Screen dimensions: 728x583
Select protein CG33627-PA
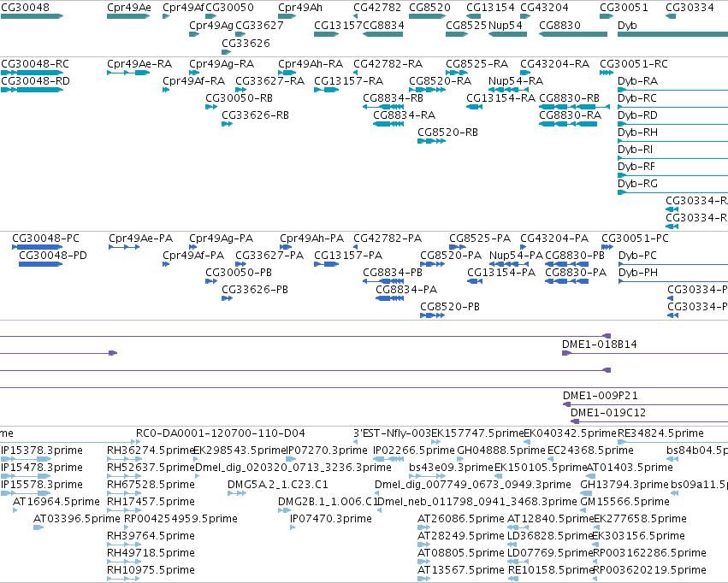pos(269,256)
